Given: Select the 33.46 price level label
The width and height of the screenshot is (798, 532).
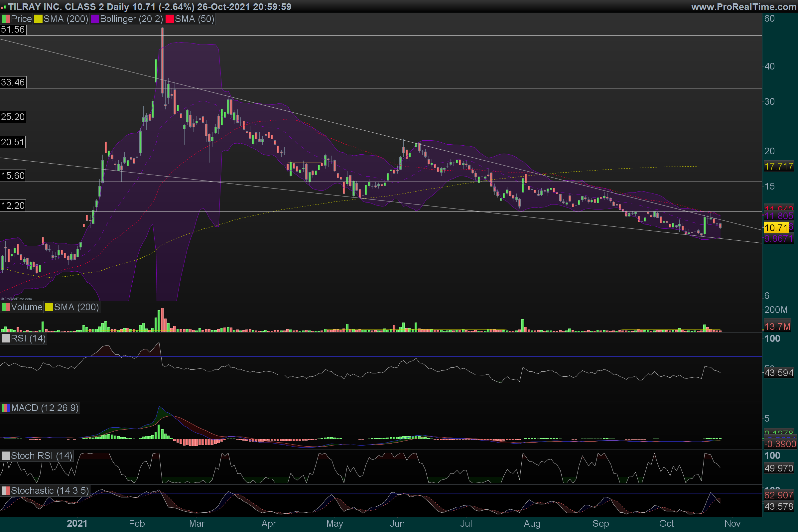Looking at the screenshot, I should 13,82.
